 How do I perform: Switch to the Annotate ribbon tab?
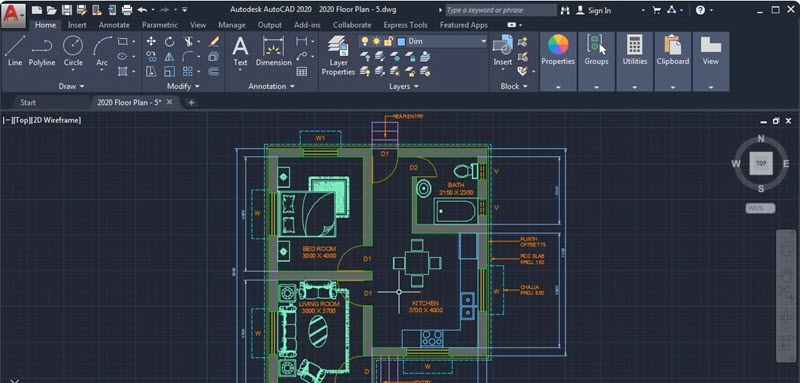(114, 24)
